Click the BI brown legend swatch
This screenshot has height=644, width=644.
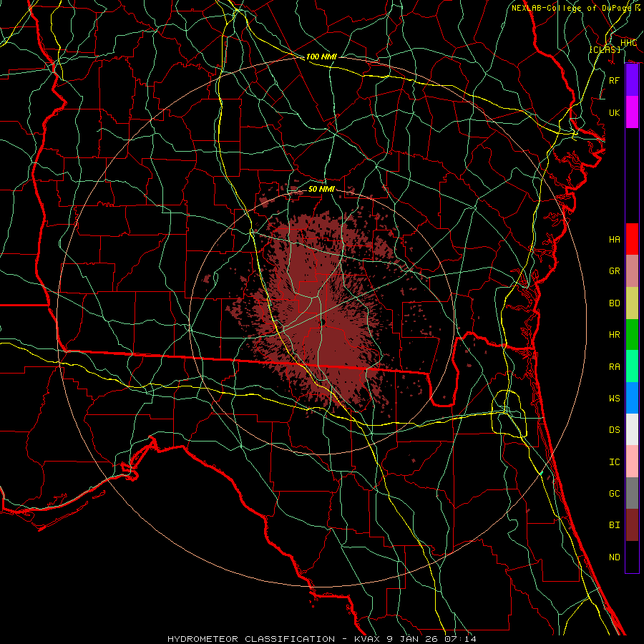pyautogui.click(x=632, y=525)
